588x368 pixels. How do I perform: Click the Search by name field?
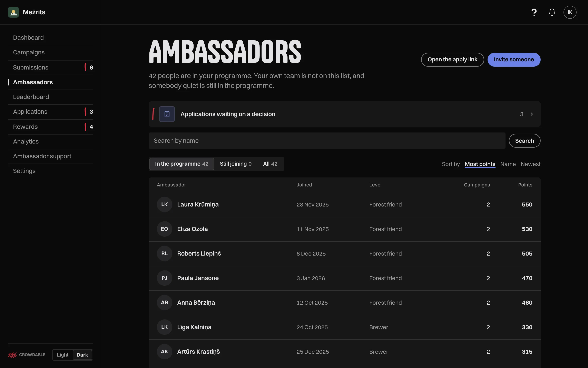327,141
